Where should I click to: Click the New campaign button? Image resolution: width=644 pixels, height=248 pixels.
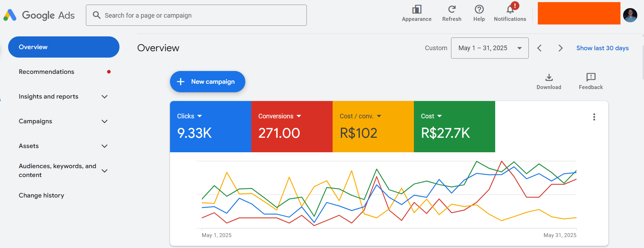pos(207,82)
